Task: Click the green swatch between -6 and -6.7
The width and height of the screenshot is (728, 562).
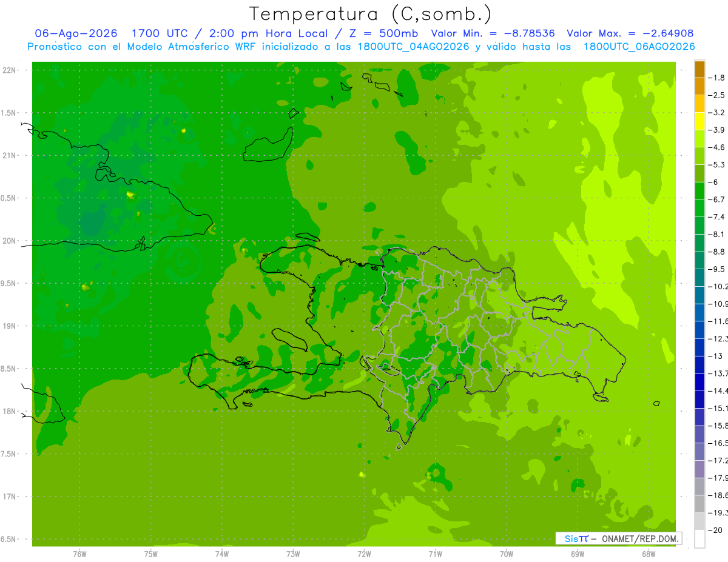Action: (699, 191)
